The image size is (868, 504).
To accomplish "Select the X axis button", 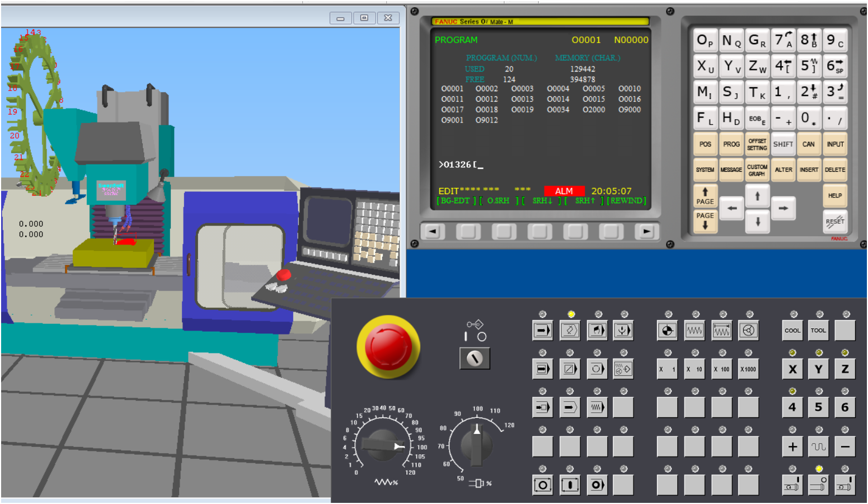I will coord(792,369).
